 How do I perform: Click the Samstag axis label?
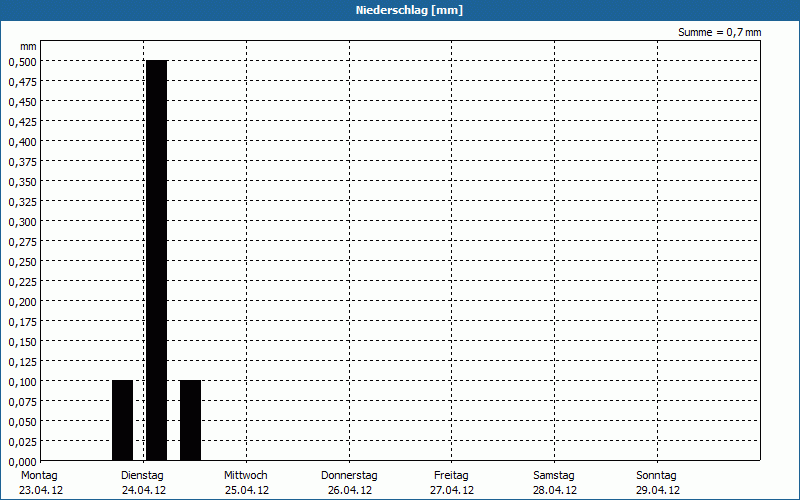554,475
